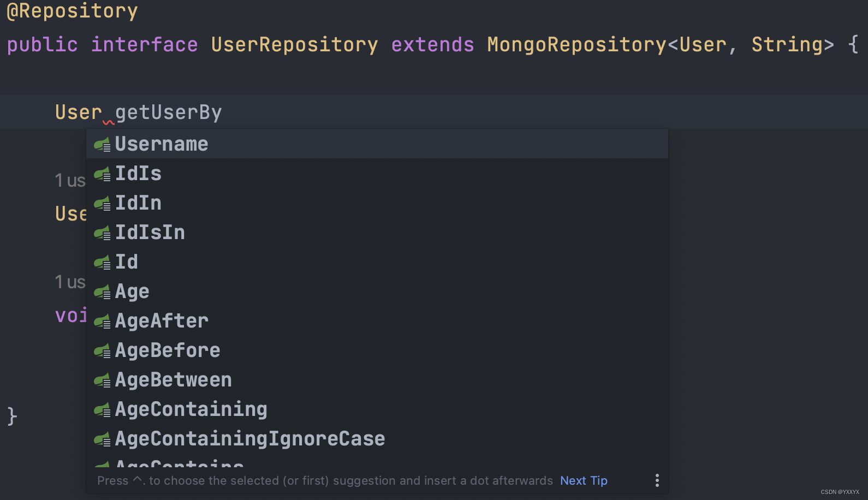Click the interface keyword

pos(144,45)
